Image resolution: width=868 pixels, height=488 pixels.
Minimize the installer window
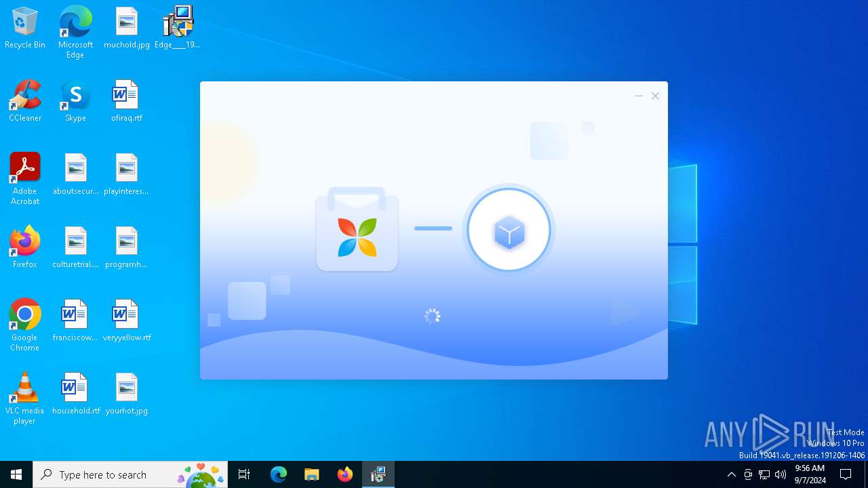click(638, 96)
